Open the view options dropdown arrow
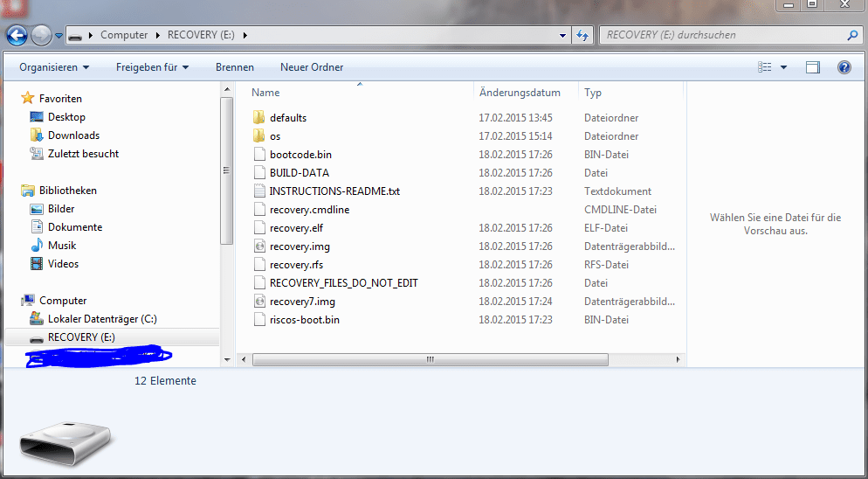868x479 pixels. [783, 67]
